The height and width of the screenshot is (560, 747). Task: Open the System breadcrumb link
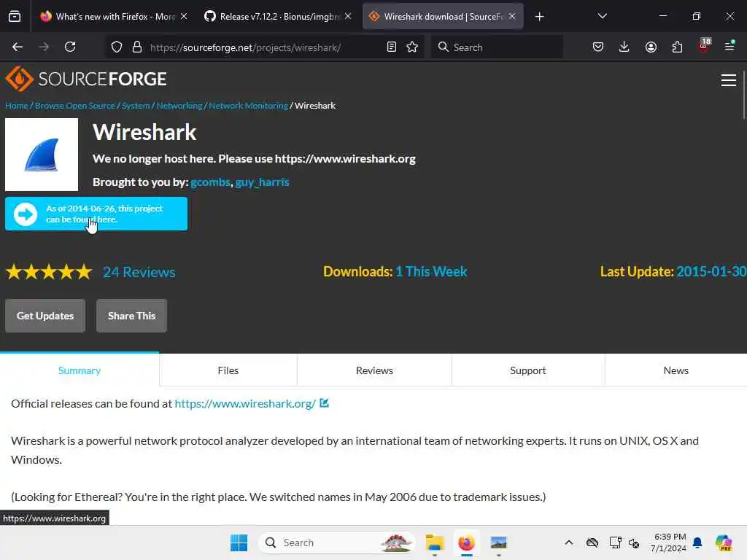click(136, 106)
